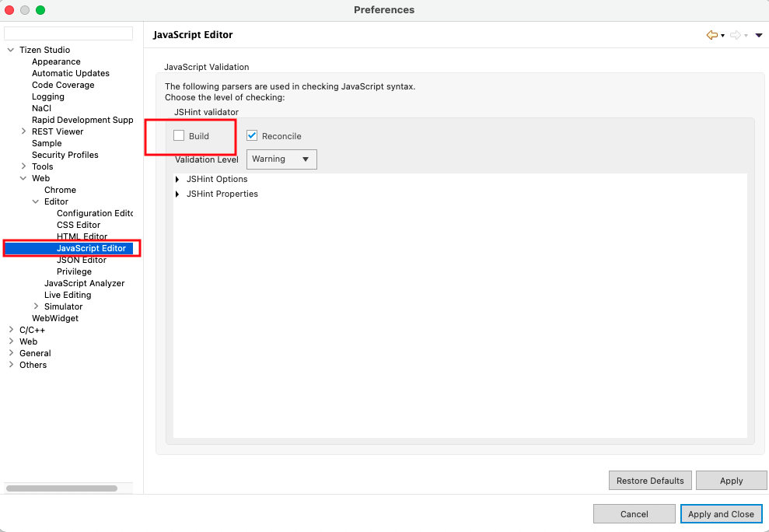Expand the General preferences category
The image size is (769, 532).
click(x=12, y=353)
